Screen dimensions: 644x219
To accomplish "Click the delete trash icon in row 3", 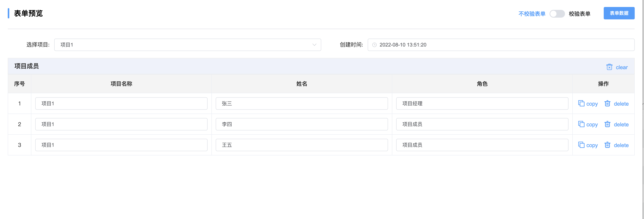I will click(x=607, y=145).
